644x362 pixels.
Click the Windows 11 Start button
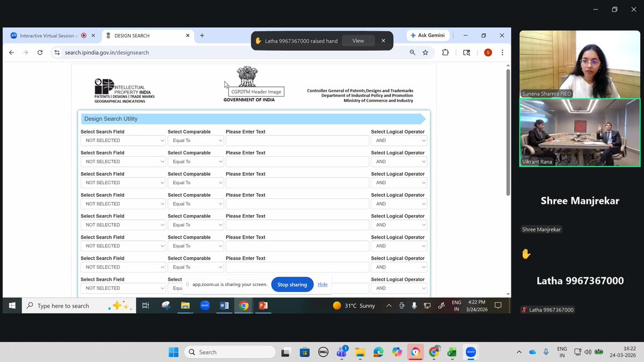point(173,352)
